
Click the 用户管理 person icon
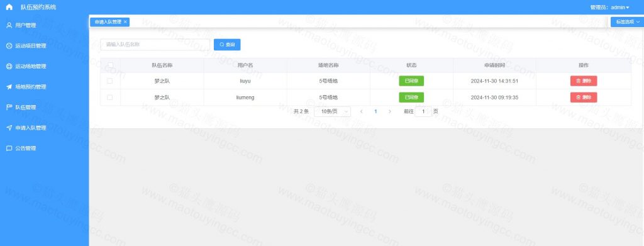9,25
